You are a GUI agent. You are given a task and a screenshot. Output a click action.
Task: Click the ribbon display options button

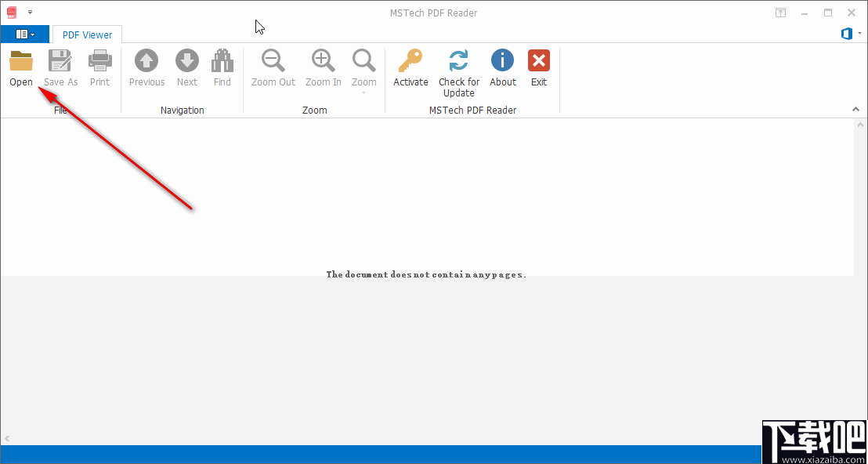tap(780, 13)
